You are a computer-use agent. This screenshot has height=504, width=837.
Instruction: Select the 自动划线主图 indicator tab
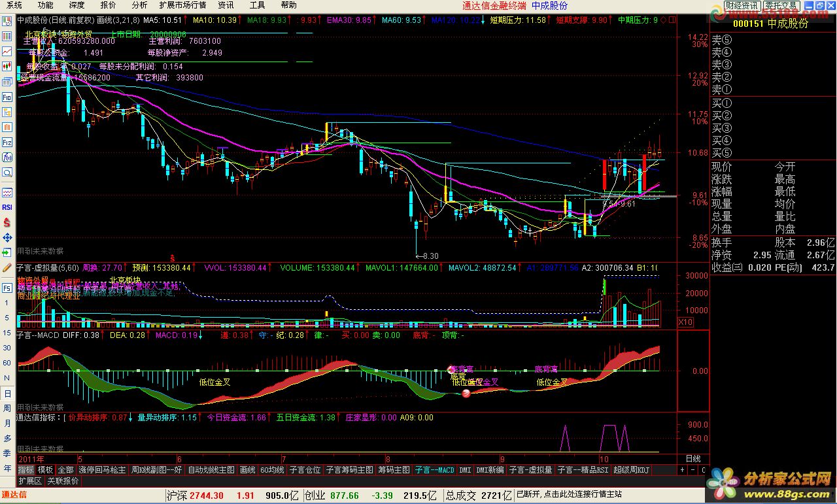click(x=211, y=470)
